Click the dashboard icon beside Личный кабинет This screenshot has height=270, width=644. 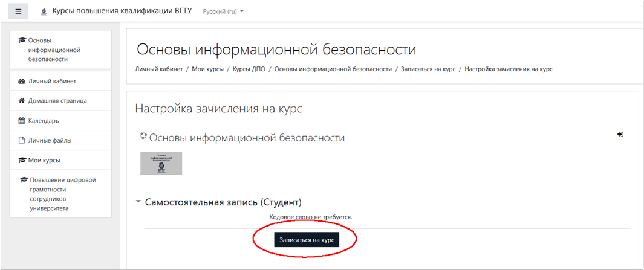point(22,81)
